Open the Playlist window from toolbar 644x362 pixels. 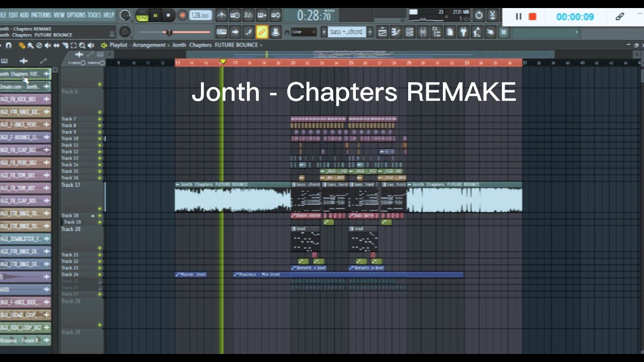coord(383,32)
